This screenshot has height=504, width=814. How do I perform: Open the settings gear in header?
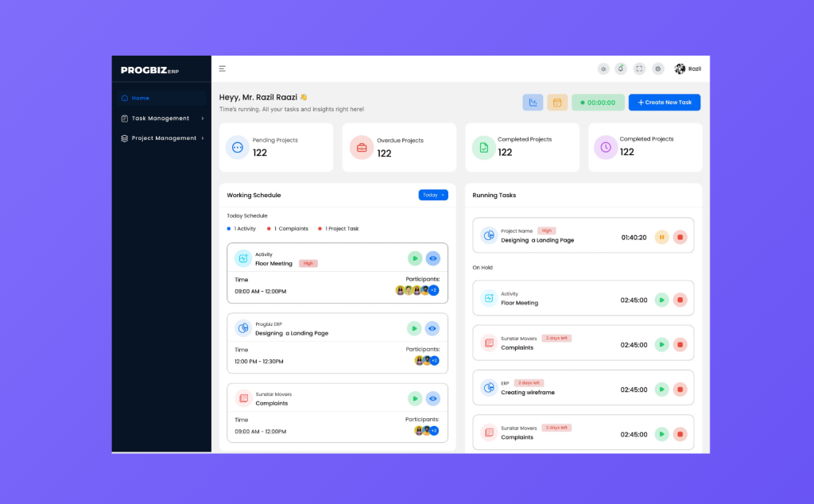[x=658, y=69]
